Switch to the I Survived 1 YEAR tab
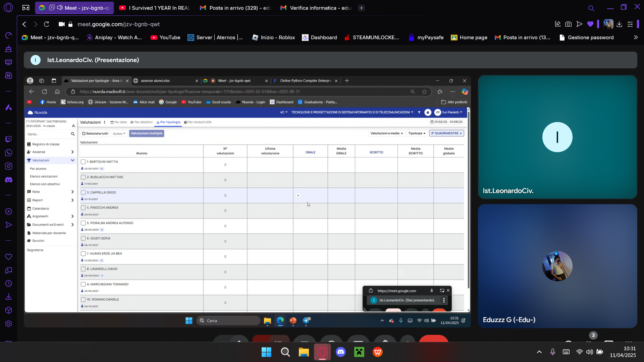644x362 pixels. click(155, 8)
